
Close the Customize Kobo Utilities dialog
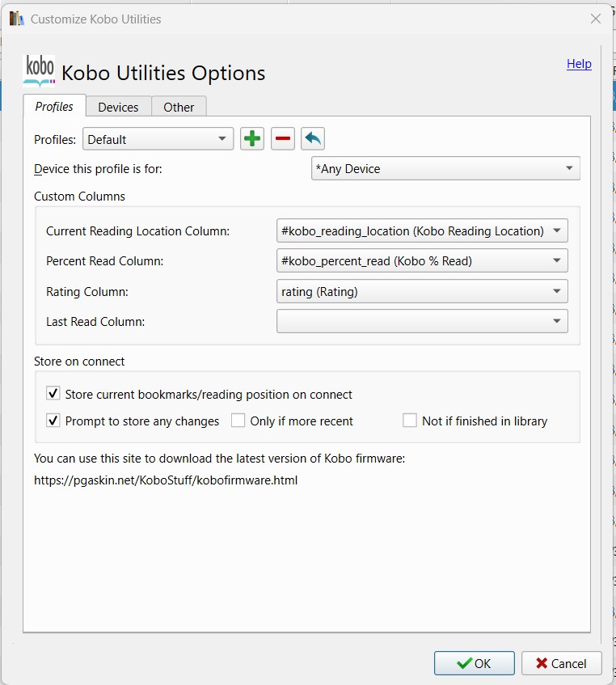coord(596,19)
